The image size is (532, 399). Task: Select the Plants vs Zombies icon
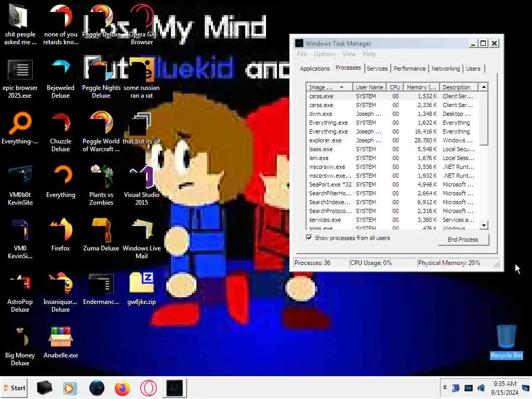(x=101, y=185)
